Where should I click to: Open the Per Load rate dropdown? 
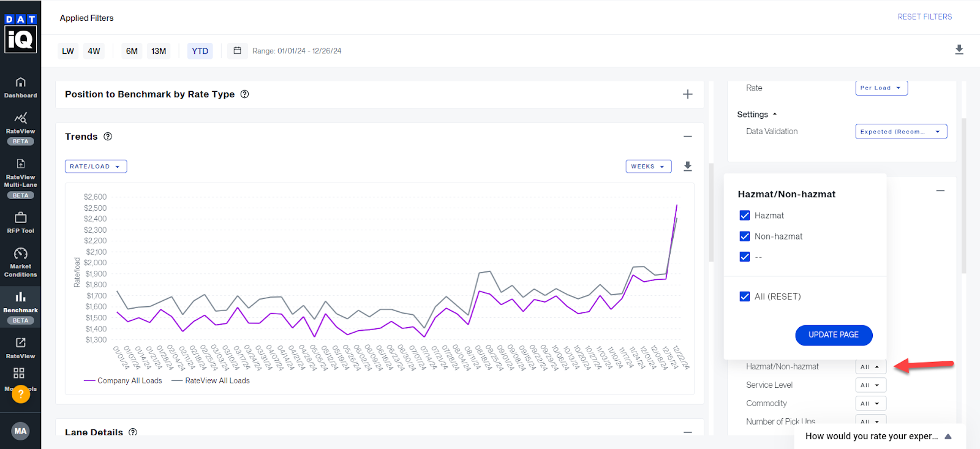click(x=881, y=88)
